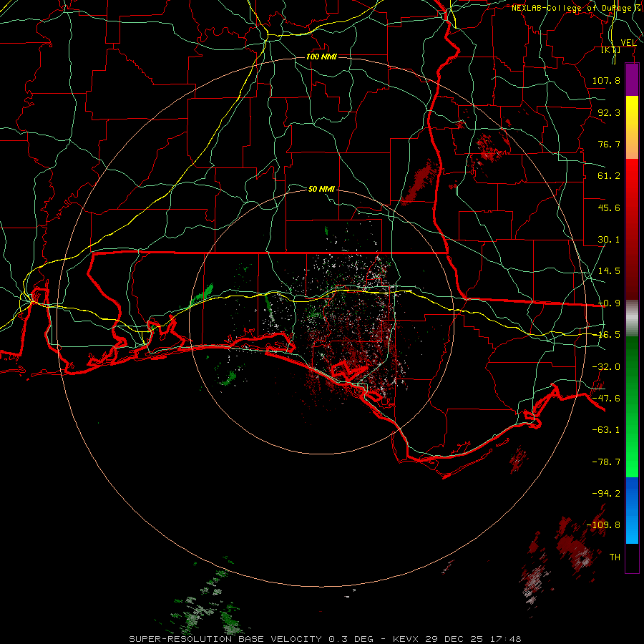Pick the purple segment of the velocity color bar

[632, 80]
